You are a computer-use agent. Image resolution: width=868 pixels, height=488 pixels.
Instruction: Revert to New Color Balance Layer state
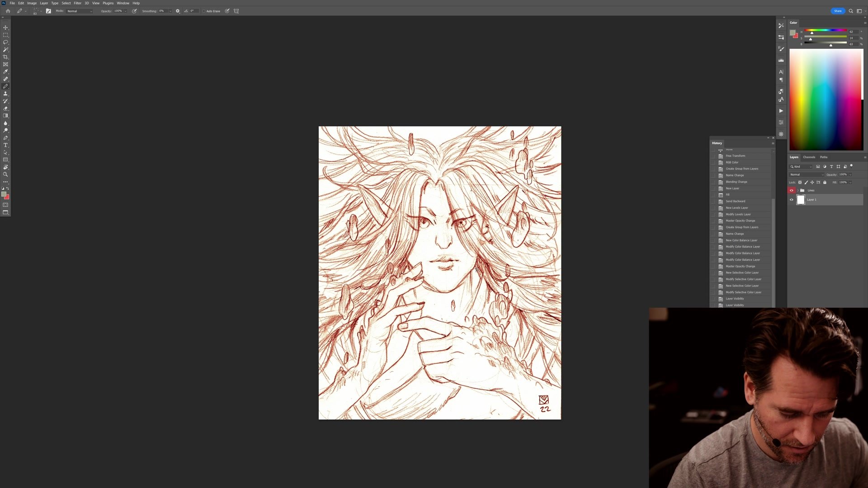pyautogui.click(x=741, y=240)
